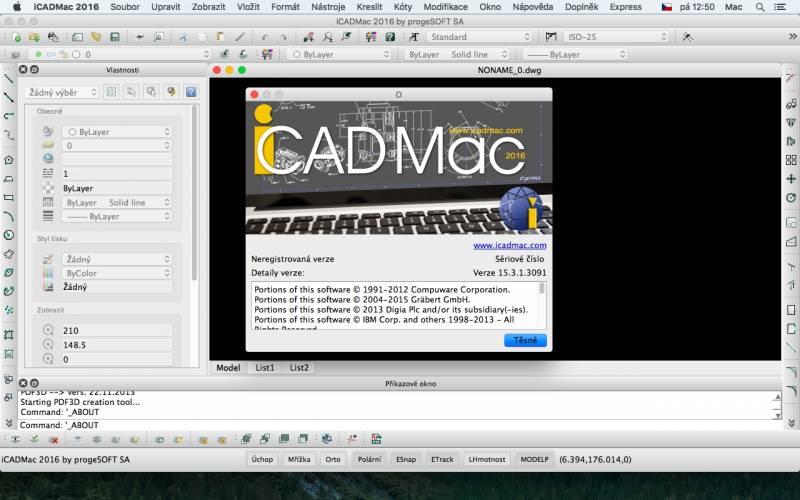The height and width of the screenshot is (500, 800).
Task: Open the toolbar ByLayer color dropdown
Action: pyautogui.click(x=339, y=54)
